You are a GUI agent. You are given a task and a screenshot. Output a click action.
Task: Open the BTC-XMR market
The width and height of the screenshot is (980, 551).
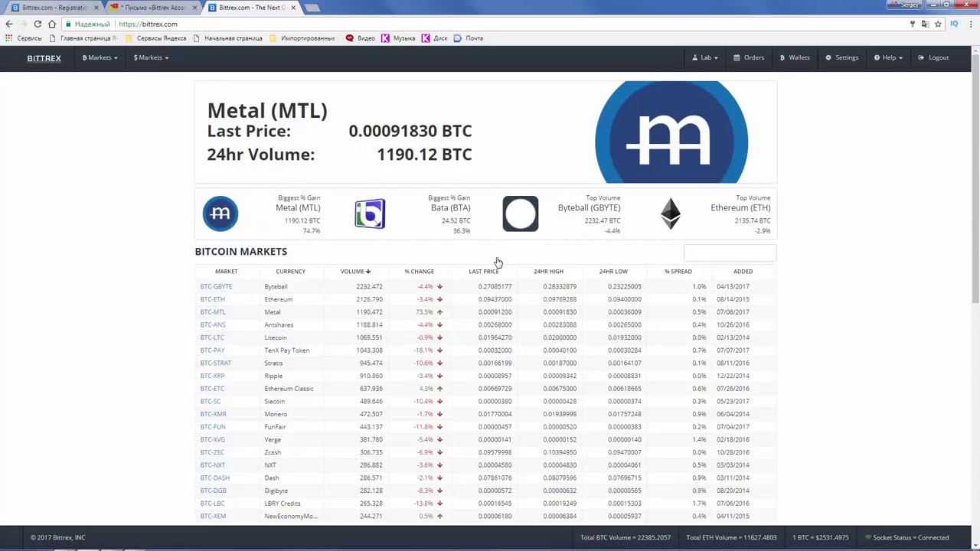[213, 414]
